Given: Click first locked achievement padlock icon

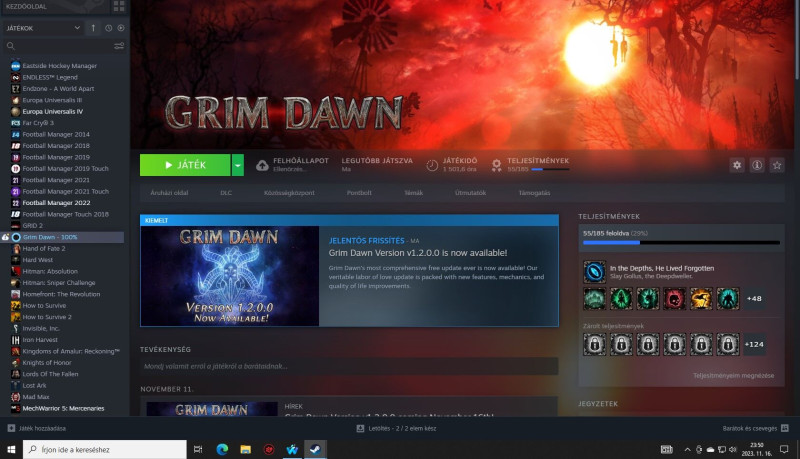Looking at the screenshot, I should coord(594,345).
